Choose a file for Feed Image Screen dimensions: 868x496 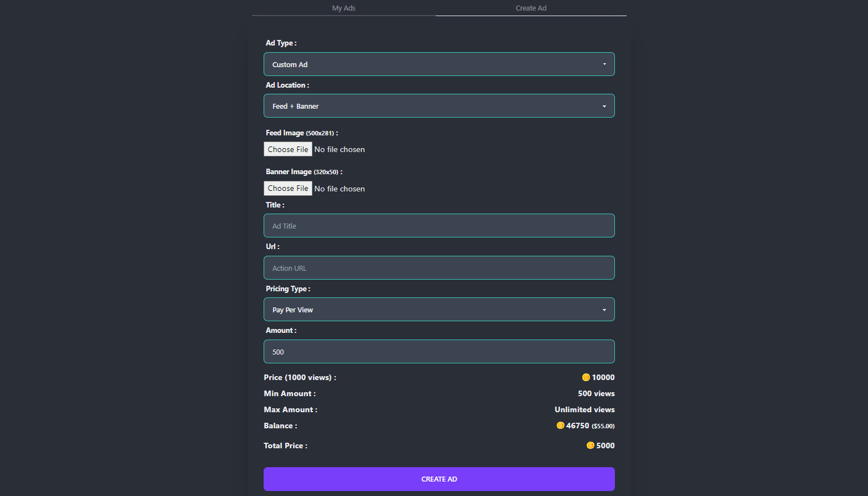coord(287,149)
